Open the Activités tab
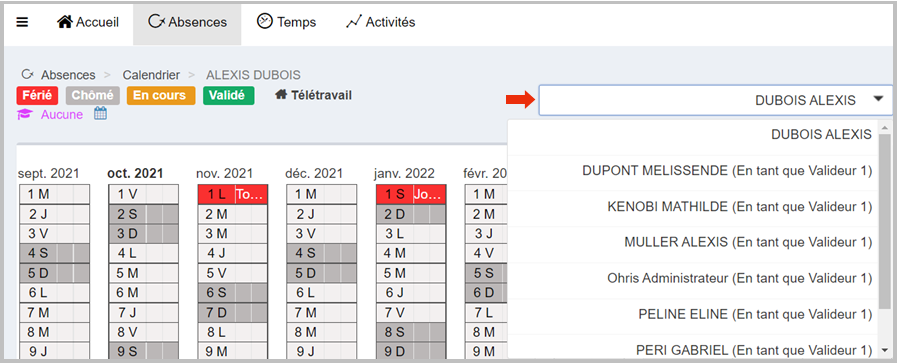The height and width of the screenshot is (363, 897). click(x=380, y=22)
